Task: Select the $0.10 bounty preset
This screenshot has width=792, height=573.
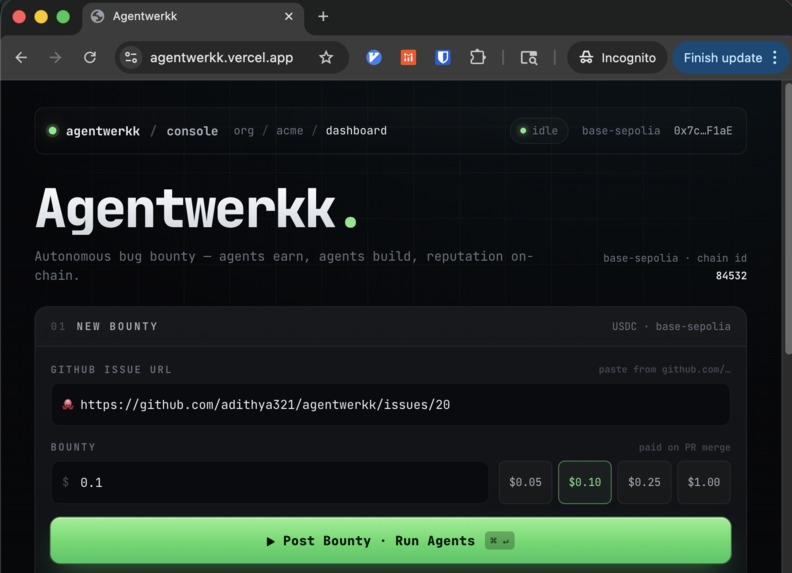Action: pos(584,483)
